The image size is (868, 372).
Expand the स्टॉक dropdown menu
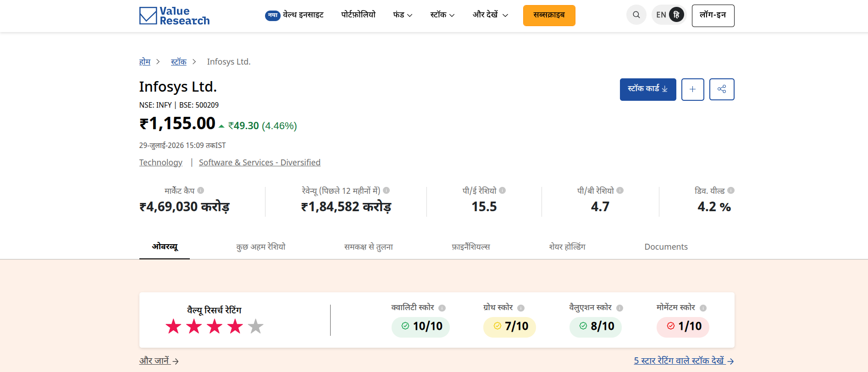point(442,15)
